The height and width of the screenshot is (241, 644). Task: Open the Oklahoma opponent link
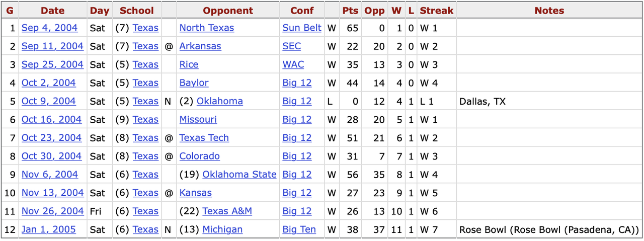220,101
